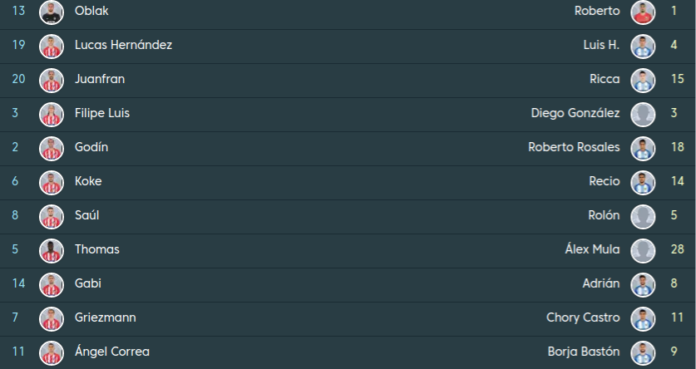Viewport: 696px width, 369px height.
Task: Click Roberto's goalkeeper avatar
Action: pyautogui.click(x=643, y=11)
